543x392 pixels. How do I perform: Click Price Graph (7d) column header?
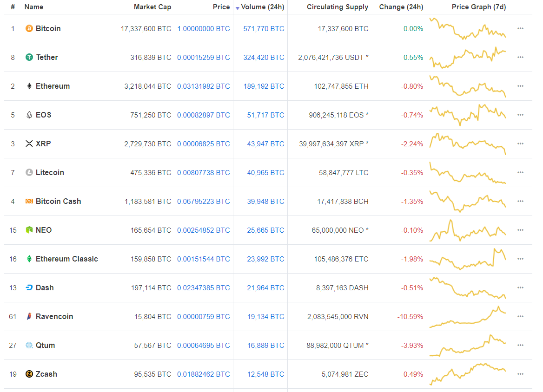pyautogui.click(x=478, y=7)
